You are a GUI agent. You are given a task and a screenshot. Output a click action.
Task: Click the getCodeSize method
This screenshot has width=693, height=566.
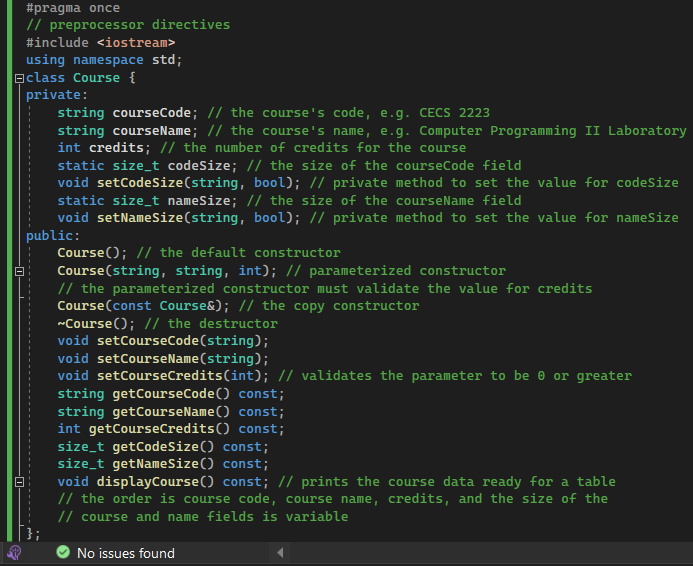pyautogui.click(x=156, y=447)
